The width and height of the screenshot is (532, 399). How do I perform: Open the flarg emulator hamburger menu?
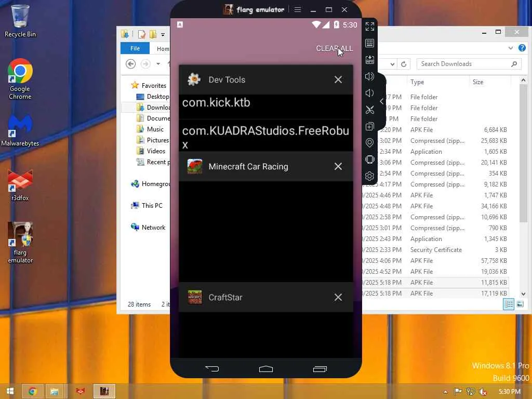(298, 9)
